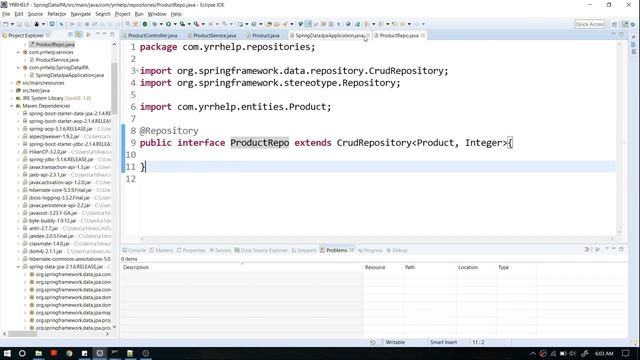Collapse All in Project Explorer toolbar
The height and width of the screenshot is (360, 640).
tap(70, 35)
